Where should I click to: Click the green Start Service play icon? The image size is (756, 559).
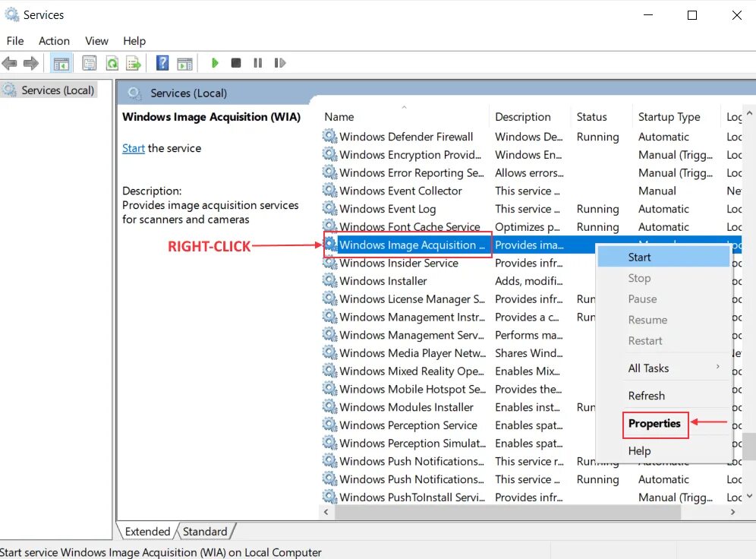tap(215, 63)
